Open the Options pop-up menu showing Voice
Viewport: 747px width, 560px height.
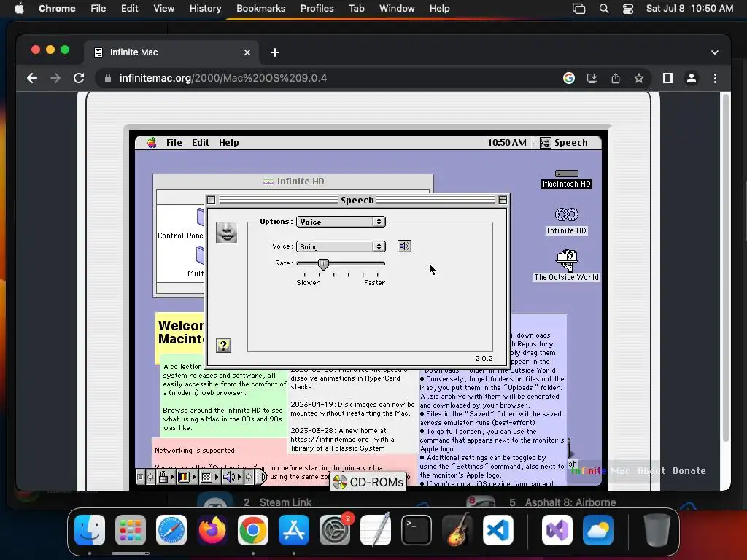point(341,222)
